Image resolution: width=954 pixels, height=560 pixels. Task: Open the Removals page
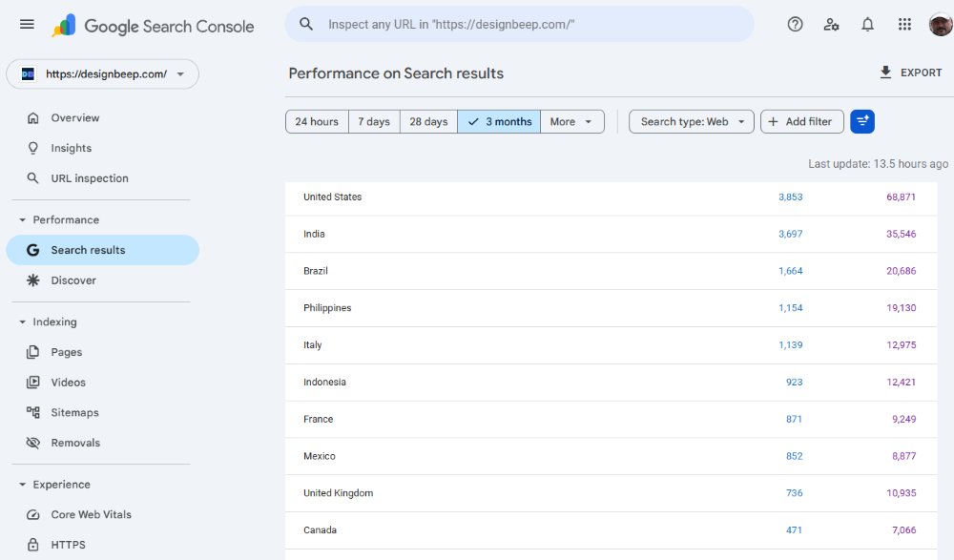(75, 443)
